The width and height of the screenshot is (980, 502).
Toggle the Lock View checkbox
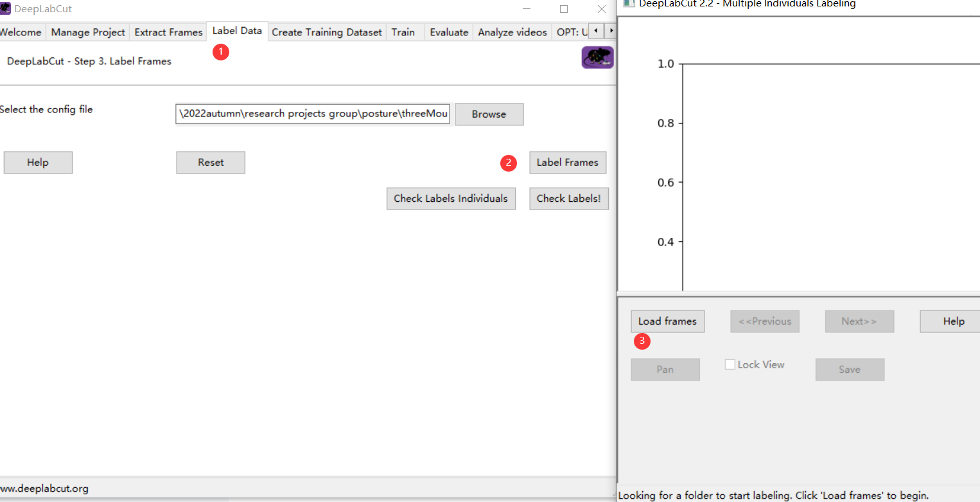click(730, 364)
